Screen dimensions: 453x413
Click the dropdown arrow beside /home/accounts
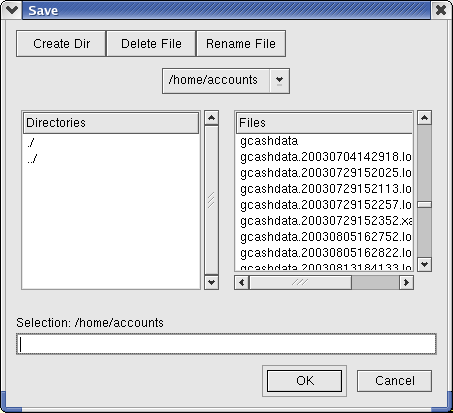click(x=279, y=81)
